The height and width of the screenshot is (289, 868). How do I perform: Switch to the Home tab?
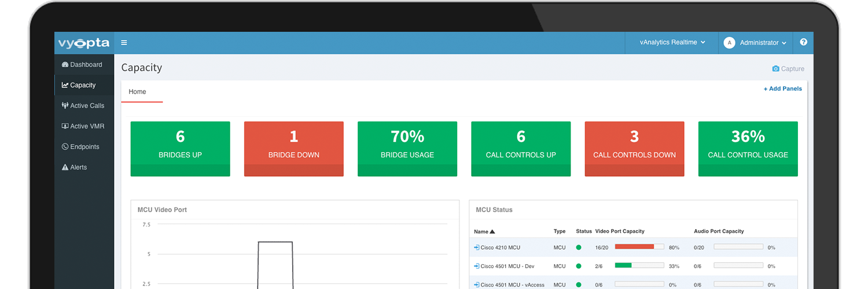click(x=142, y=92)
